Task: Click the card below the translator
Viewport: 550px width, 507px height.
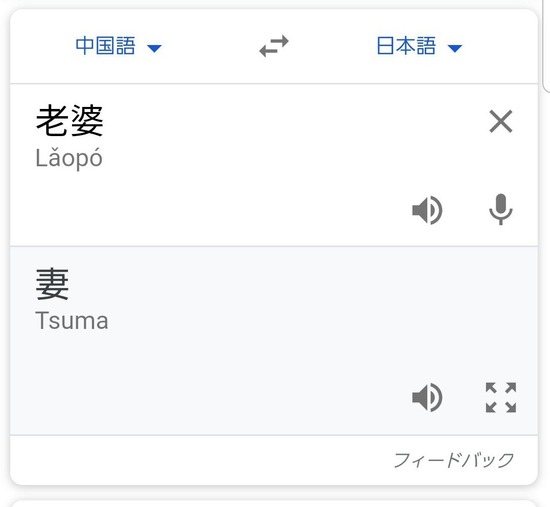Action: (x=274, y=503)
